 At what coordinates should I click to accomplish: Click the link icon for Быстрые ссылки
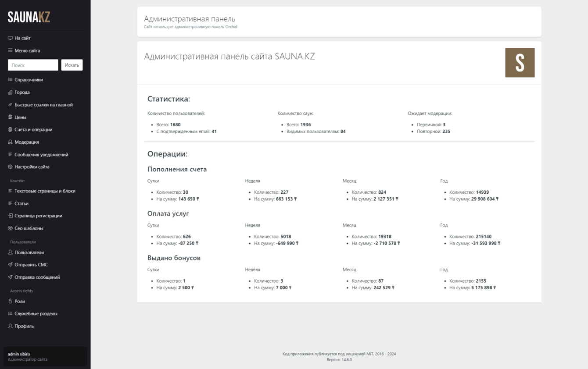click(x=10, y=105)
